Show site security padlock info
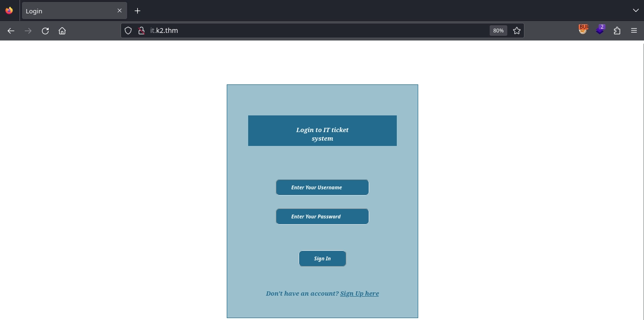Image resolution: width=644 pixels, height=320 pixels. (x=141, y=31)
